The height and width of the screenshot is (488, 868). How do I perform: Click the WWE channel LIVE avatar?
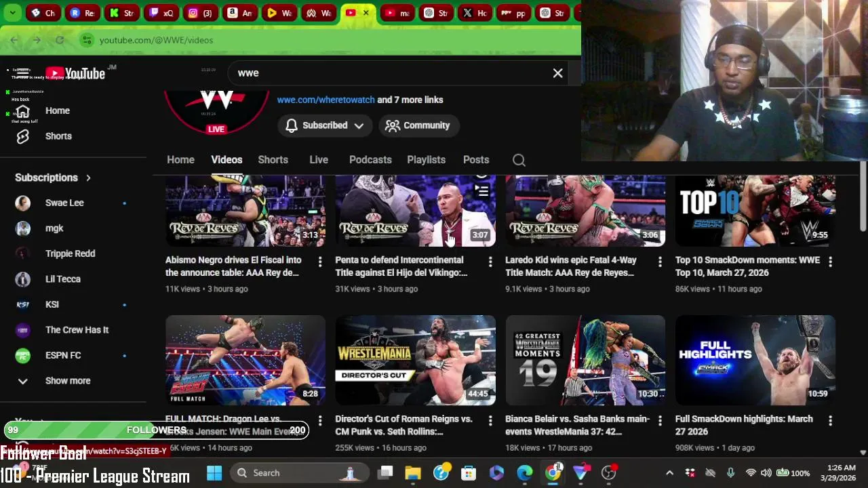216,112
